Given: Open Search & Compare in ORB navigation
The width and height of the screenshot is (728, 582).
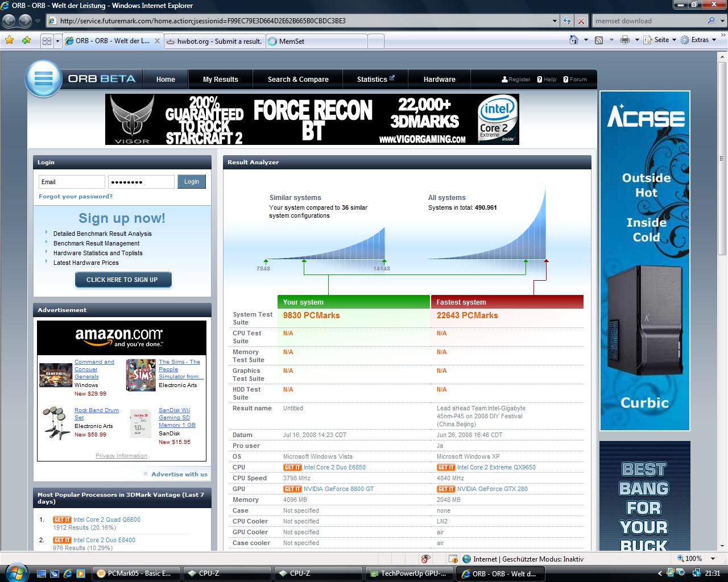Looking at the screenshot, I should (298, 79).
